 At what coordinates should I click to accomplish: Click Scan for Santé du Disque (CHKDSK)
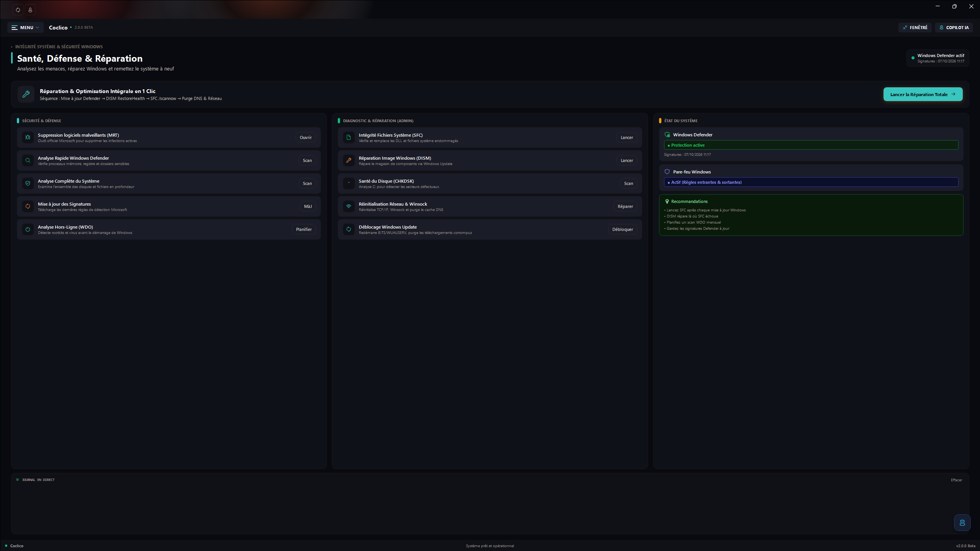pos(628,183)
